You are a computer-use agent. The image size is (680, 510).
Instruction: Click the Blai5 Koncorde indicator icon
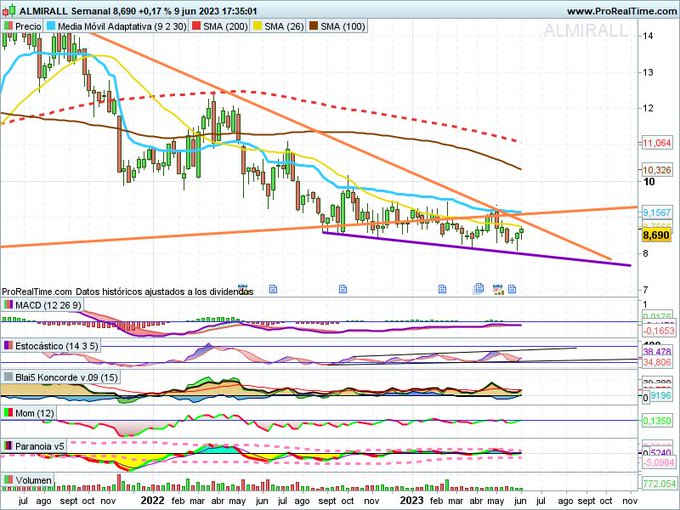coord(8,377)
